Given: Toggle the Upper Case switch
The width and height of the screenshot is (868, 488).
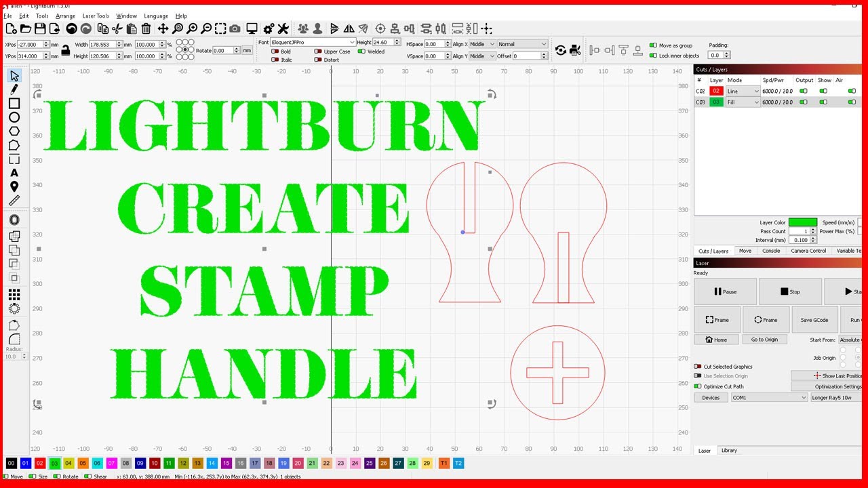Looking at the screenshot, I should (318, 52).
